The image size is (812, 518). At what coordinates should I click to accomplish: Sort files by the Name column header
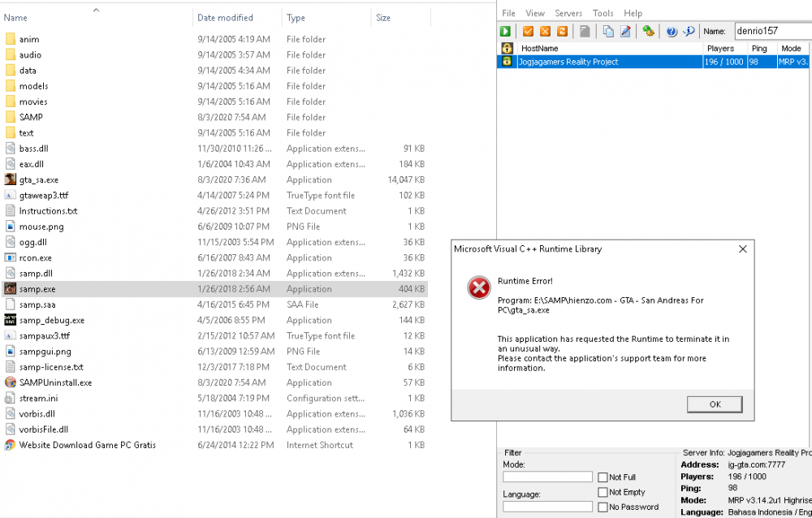pos(97,18)
